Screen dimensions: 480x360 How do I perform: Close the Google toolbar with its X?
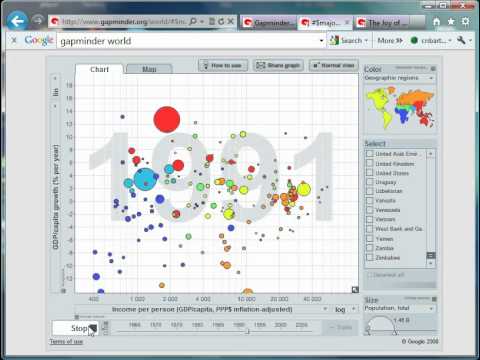14,41
